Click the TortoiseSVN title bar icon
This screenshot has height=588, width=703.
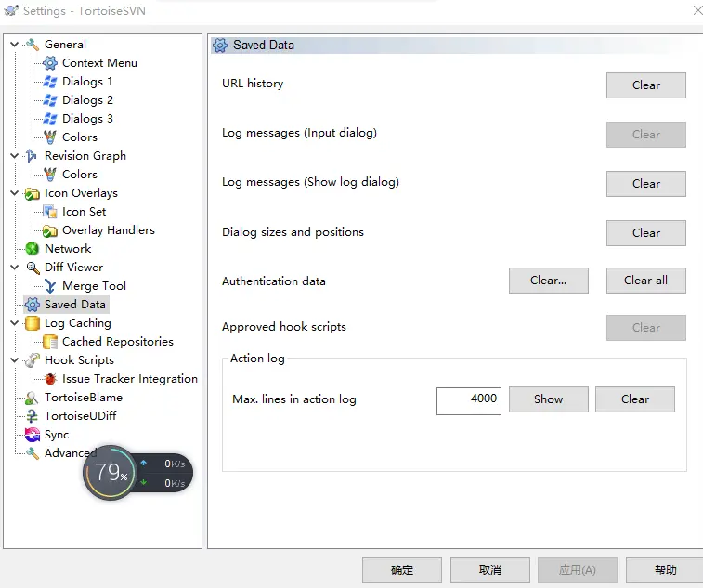pyautogui.click(x=11, y=10)
